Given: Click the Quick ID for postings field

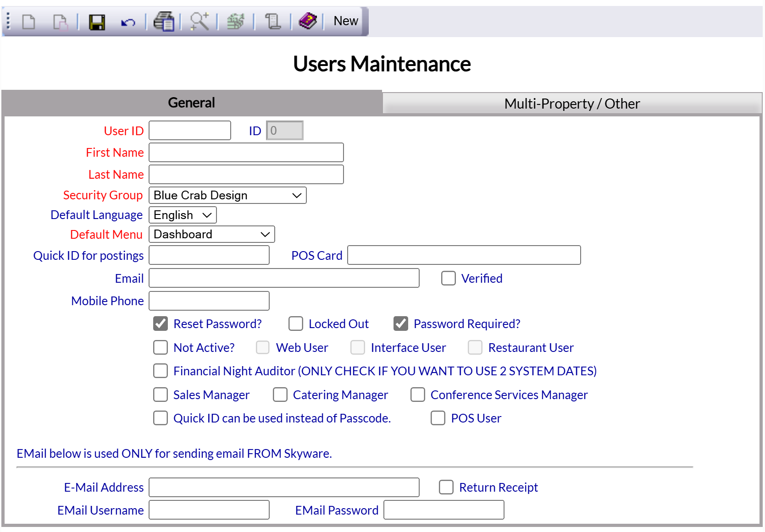Looking at the screenshot, I should point(209,255).
